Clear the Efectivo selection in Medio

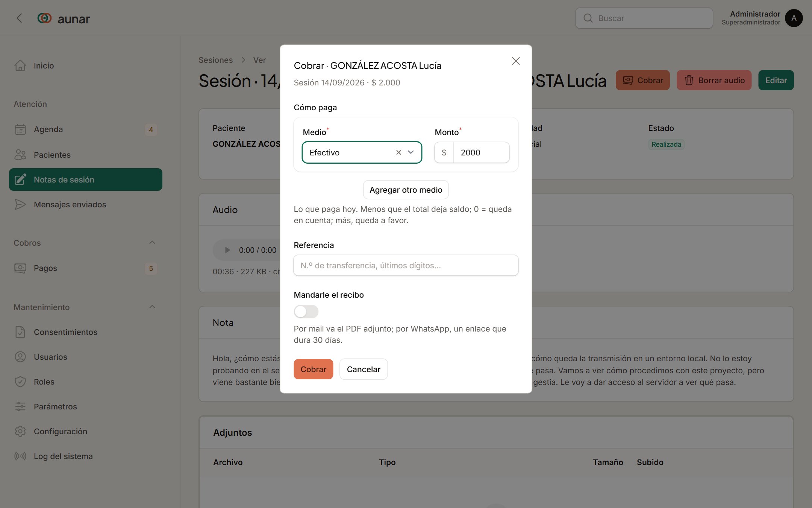click(x=398, y=152)
